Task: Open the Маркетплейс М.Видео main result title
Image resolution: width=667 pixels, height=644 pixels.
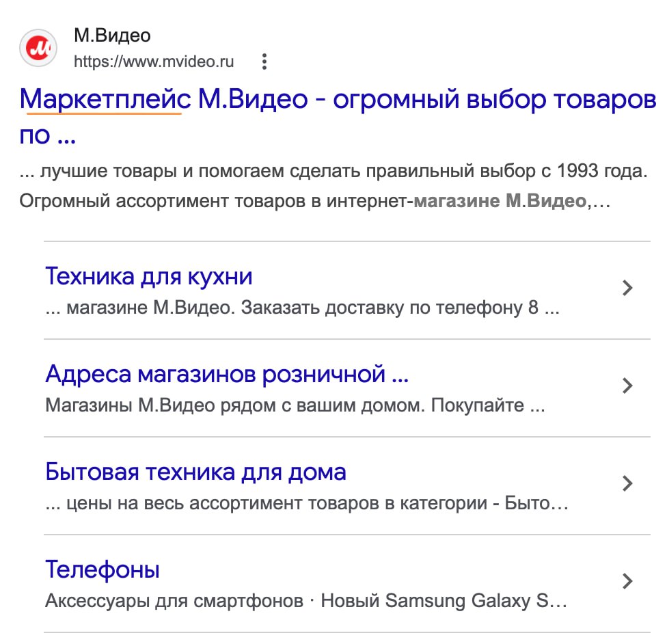Action: [x=333, y=101]
